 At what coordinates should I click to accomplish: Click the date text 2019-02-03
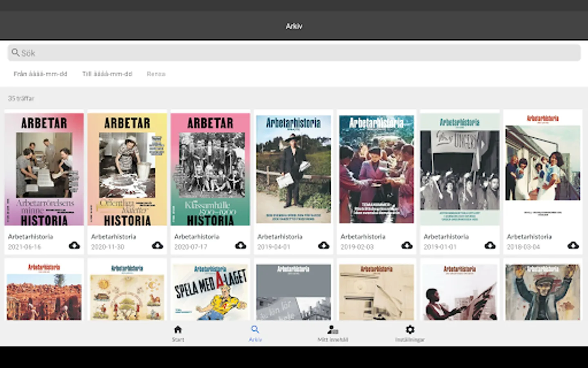(x=357, y=247)
